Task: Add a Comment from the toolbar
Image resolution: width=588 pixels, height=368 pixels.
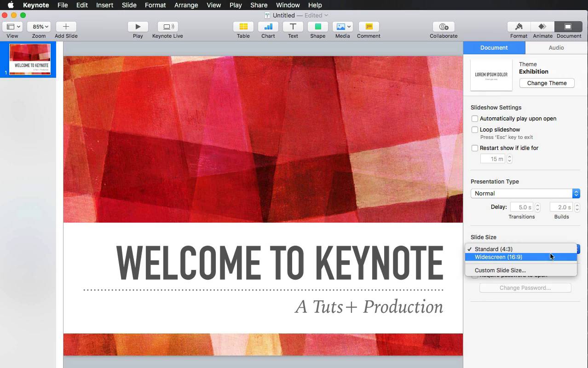Action: click(369, 27)
